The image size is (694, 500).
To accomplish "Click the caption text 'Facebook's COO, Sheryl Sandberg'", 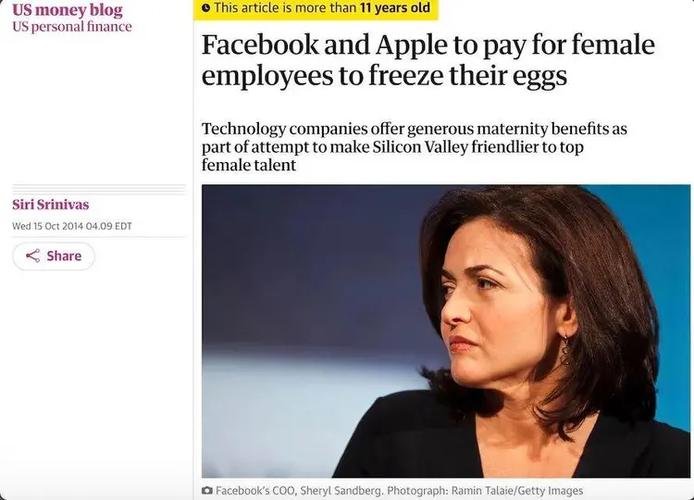I will tap(300, 491).
